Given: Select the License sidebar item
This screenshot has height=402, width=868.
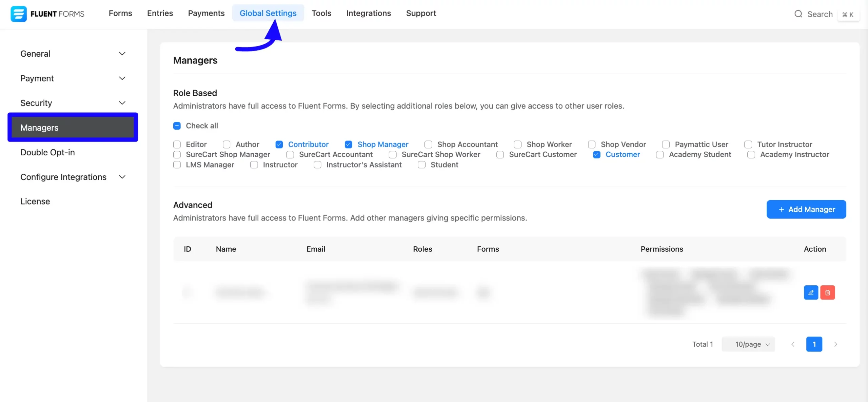Looking at the screenshot, I should tap(35, 201).
